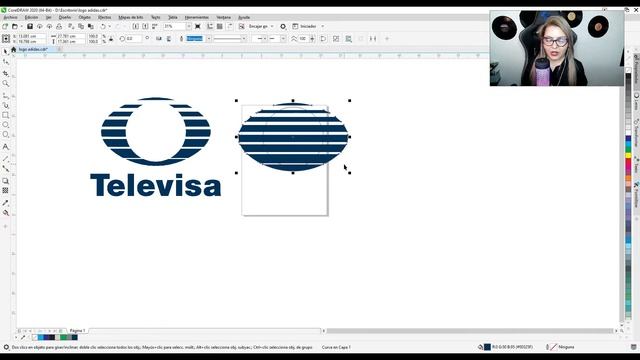Open the Efectos menu
The width and height of the screenshot is (640, 360).
point(104,18)
